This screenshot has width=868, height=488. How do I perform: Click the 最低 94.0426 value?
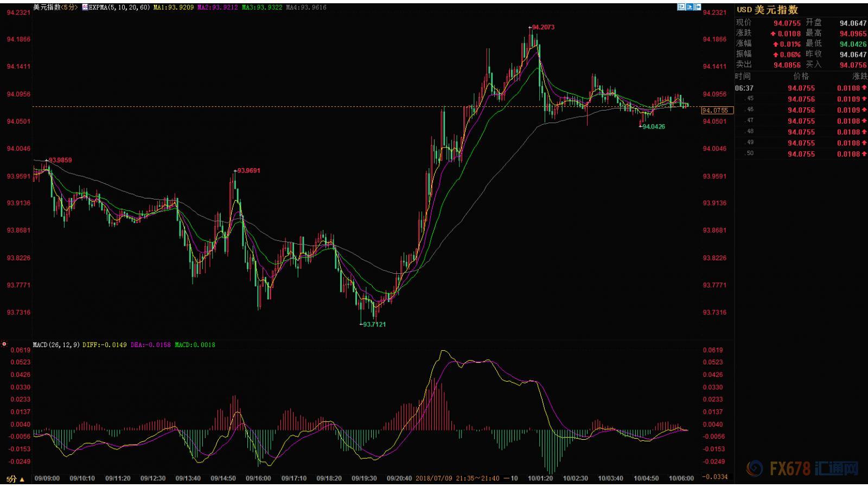[x=853, y=44]
